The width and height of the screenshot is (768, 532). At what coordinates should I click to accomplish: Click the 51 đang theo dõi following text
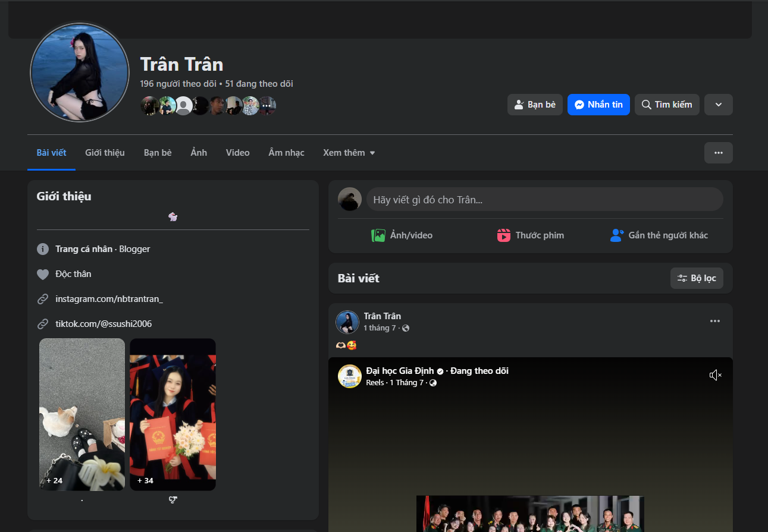(259, 84)
